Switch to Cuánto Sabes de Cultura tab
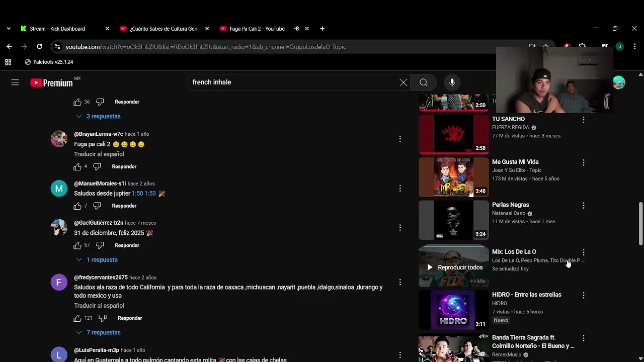The image size is (644, 362). point(165,29)
